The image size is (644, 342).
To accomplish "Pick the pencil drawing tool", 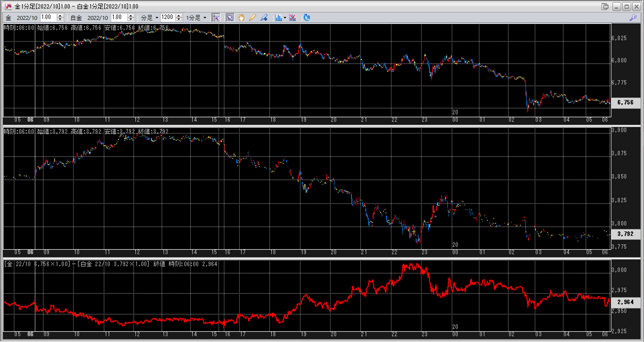I will 253,17.
